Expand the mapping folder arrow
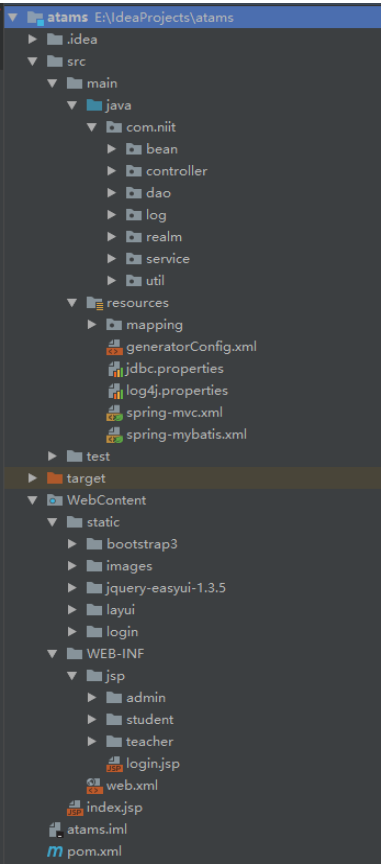Screen dimensions: 381x865 point(92,325)
